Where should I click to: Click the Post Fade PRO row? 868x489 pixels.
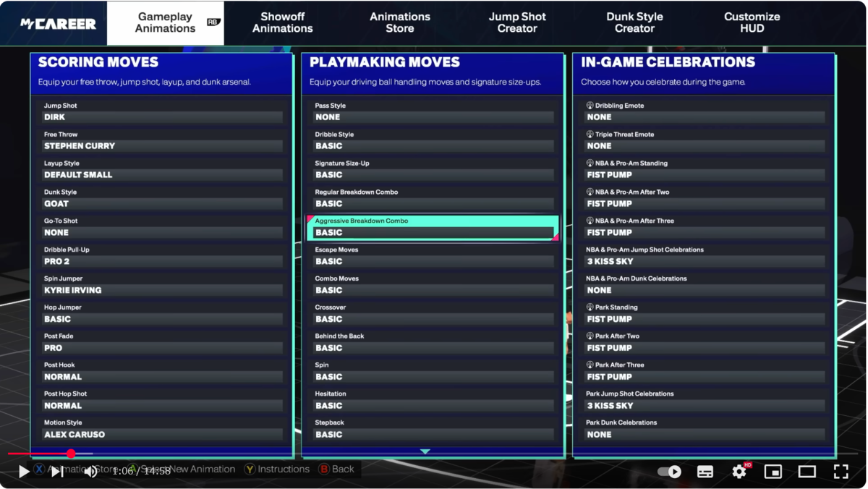tap(162, 342)
